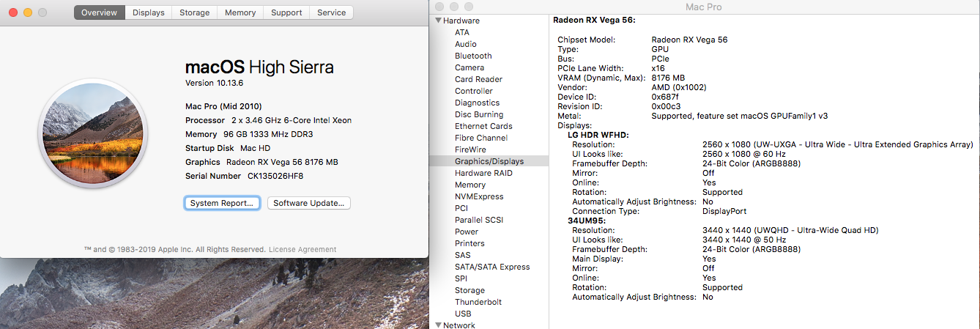Image resolution: width=980 pixels, height=329 pixels.
Task: Select Diagnostics in the sidebar
Action: [x=477, y=103]
